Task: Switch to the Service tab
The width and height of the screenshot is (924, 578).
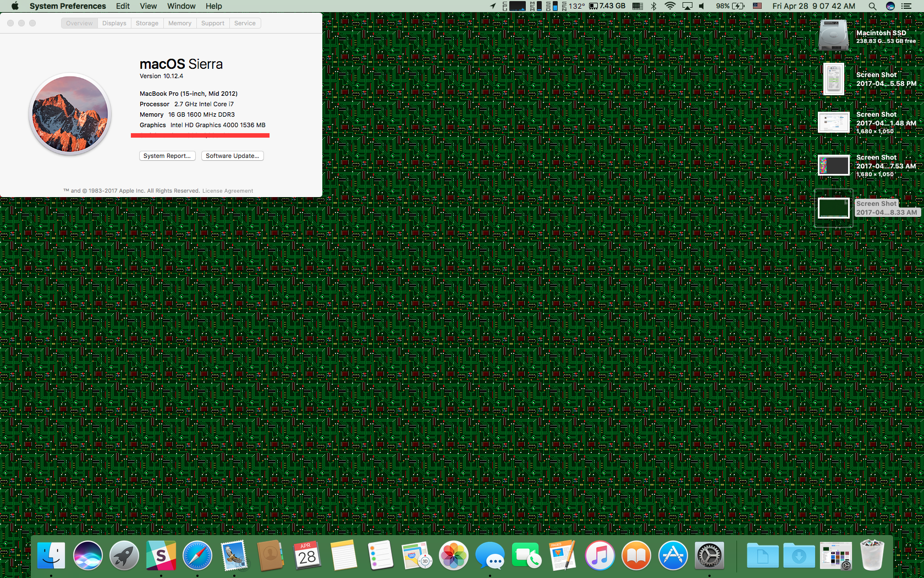Action: point(245,23)
